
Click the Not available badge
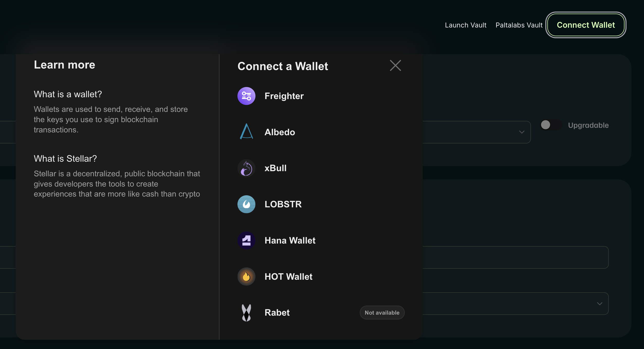382,313
